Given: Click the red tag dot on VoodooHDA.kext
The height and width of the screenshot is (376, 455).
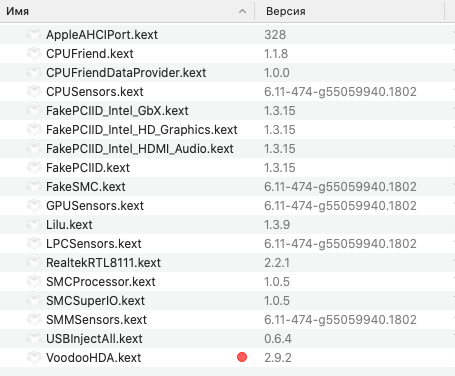Looking at the screenshot, I should [x=242, y=357].
